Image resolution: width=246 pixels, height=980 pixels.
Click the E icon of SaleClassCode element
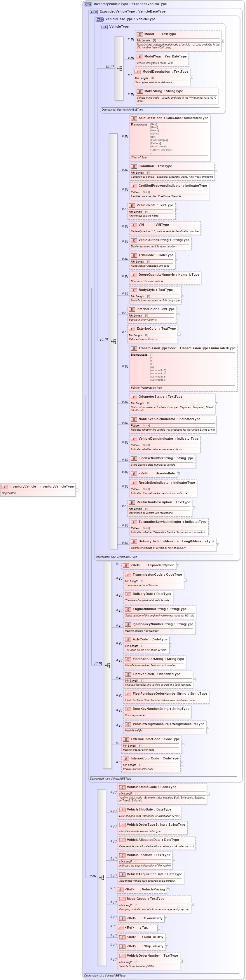134,118
